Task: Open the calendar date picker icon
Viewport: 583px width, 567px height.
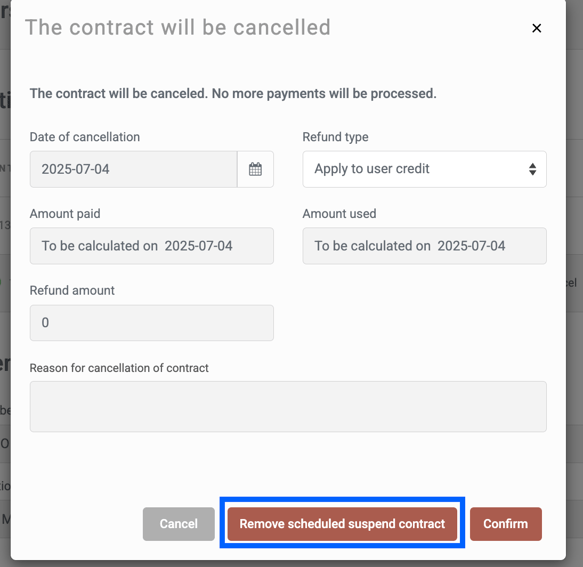Action: 255,169
